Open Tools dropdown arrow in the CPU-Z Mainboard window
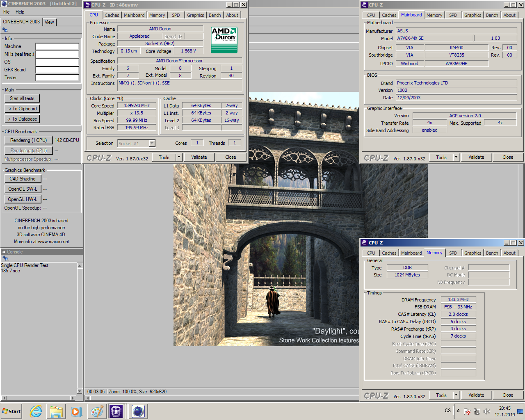 click(456, 157)
